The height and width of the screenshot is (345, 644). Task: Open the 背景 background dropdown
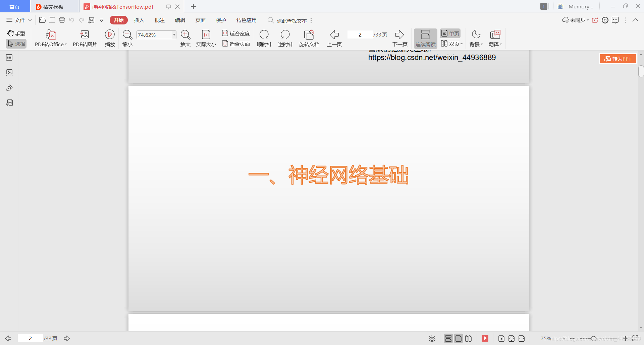(482, 44)
